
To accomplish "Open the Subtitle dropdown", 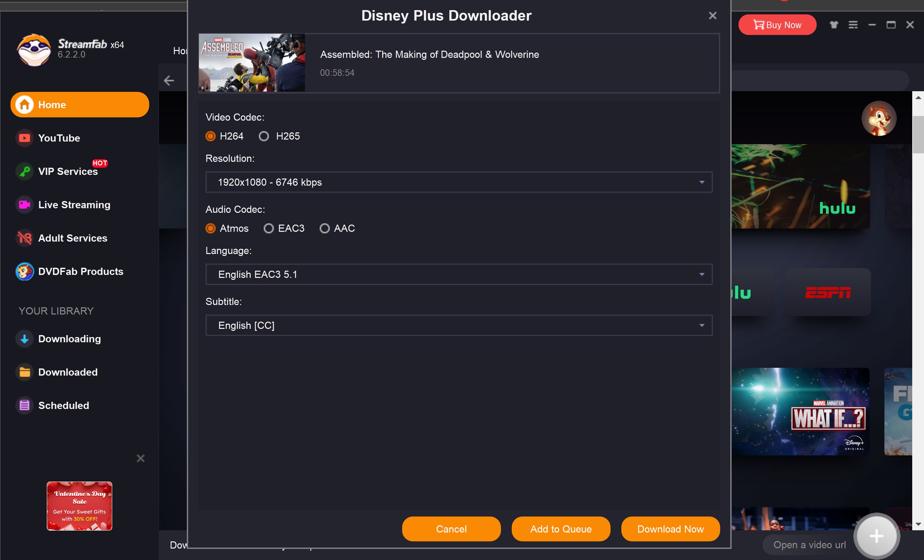I will coord(459,325).
